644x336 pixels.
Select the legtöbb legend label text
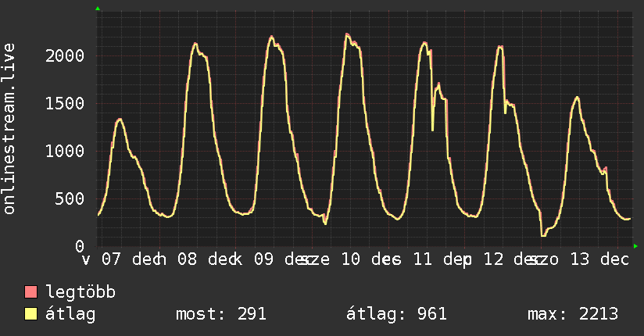(x=81, y=293)
